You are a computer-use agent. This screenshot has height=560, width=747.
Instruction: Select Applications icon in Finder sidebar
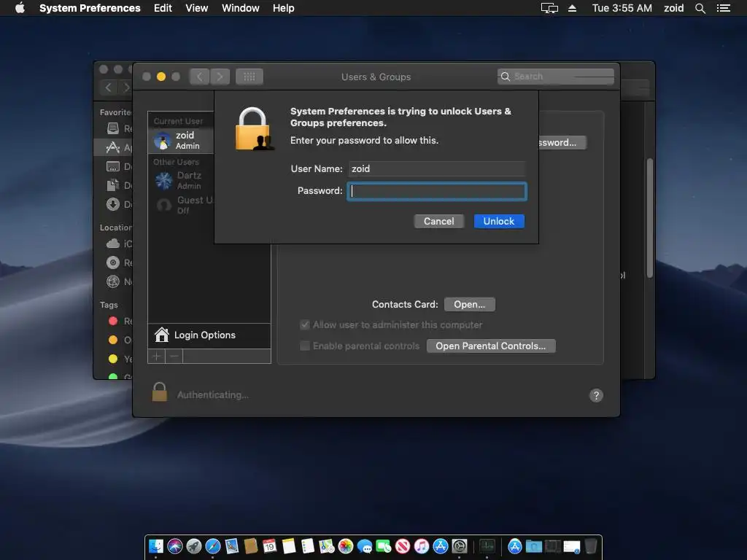[113, 147]
